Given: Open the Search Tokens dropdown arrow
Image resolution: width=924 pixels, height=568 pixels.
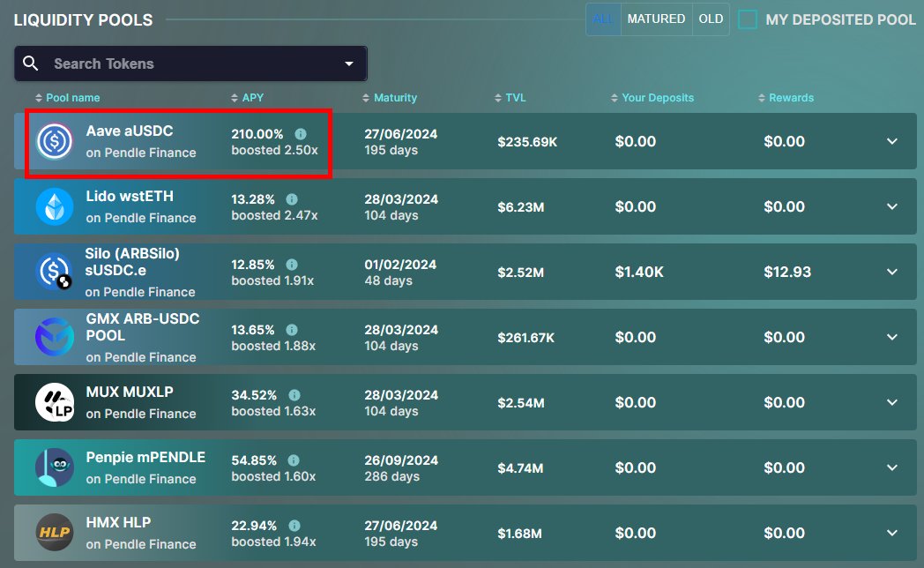Looking at the screenshot, I should (349, 64).
